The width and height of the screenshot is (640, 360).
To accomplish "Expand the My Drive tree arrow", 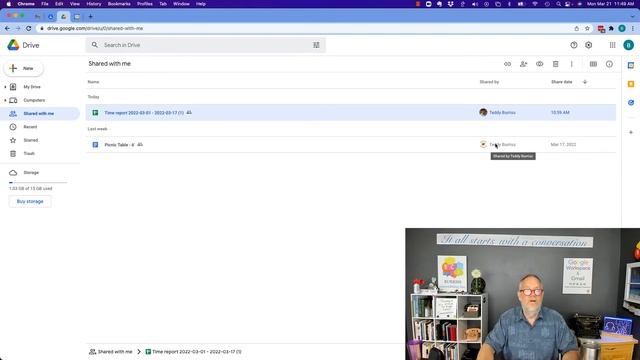I will (5, 87).
